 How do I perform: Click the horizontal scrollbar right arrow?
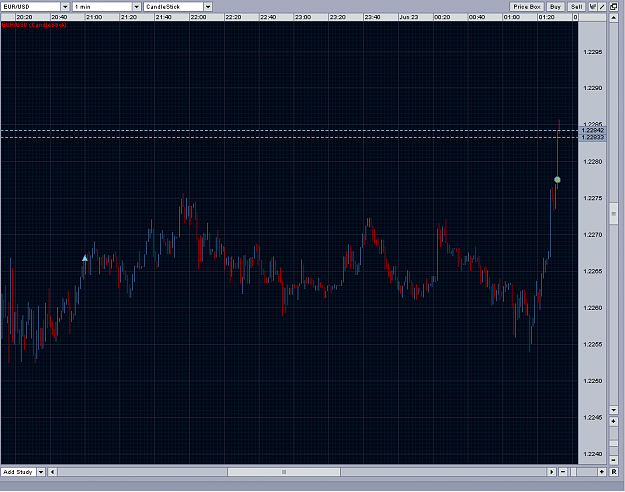click(x=552, y=472)
